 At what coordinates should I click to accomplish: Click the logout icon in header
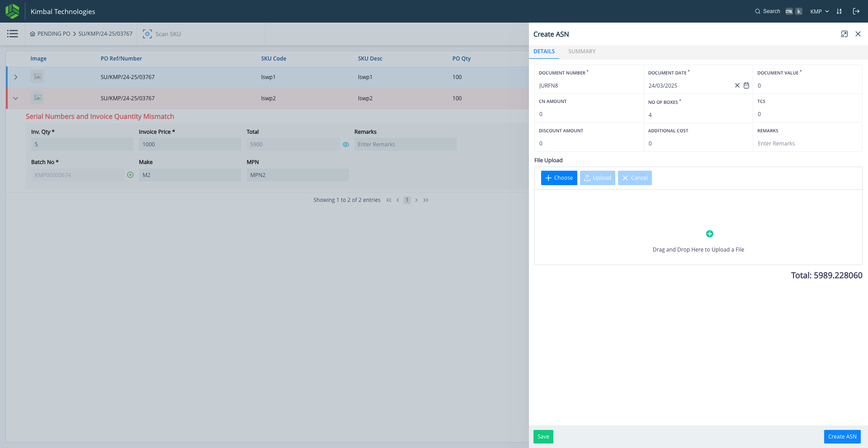point(856,11)
